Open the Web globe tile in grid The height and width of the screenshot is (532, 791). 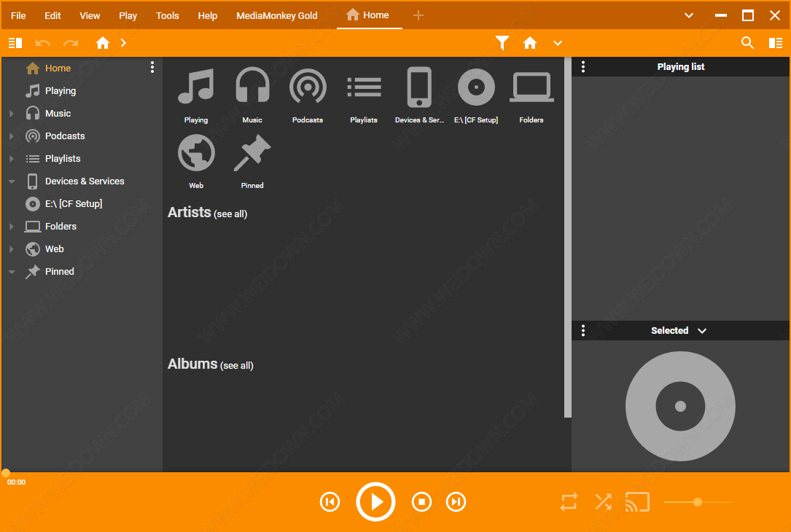point(196,160)
